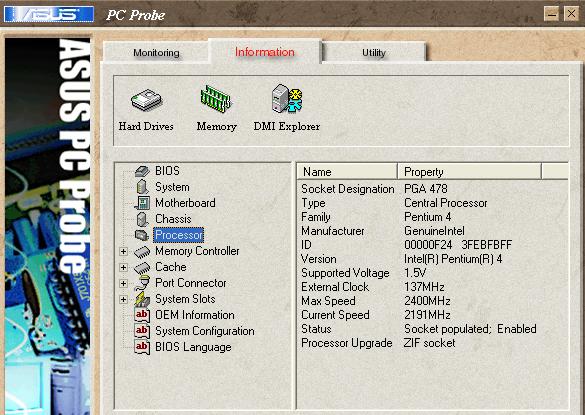The height and width of the screenshot is (415, 585).
Task: Click the Pentium 4 family value
Action: (428, 217)
